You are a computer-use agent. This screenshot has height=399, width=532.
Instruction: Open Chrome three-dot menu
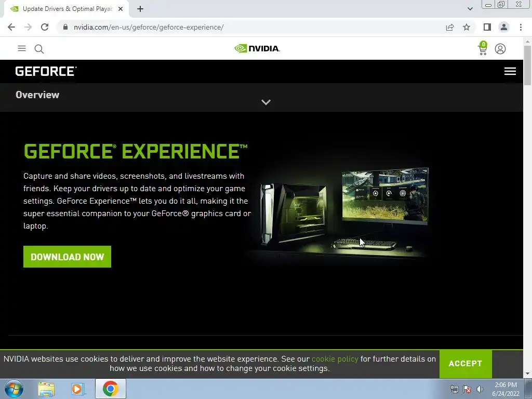(521, 27)
